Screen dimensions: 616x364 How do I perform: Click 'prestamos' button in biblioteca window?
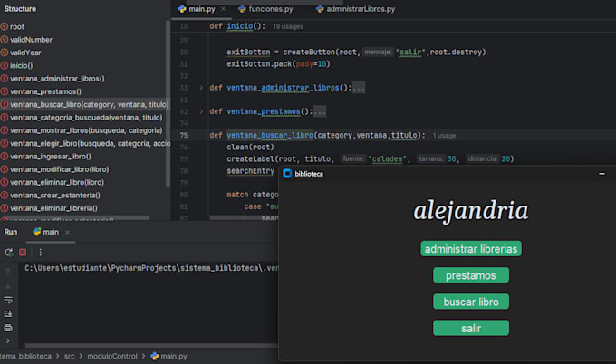point(471,275)
